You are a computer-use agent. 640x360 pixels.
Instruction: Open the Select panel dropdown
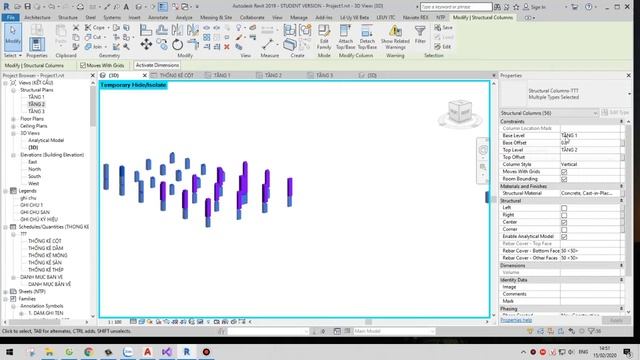click(x=13, y=56)
